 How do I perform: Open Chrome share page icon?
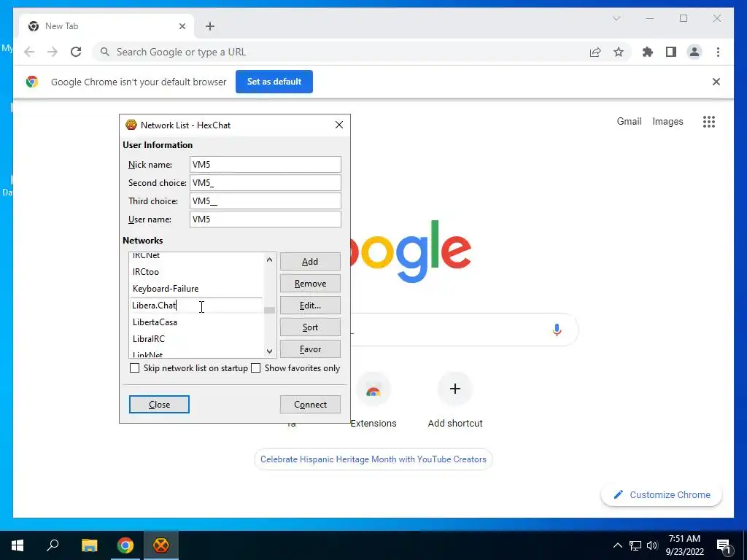point(595,52)
